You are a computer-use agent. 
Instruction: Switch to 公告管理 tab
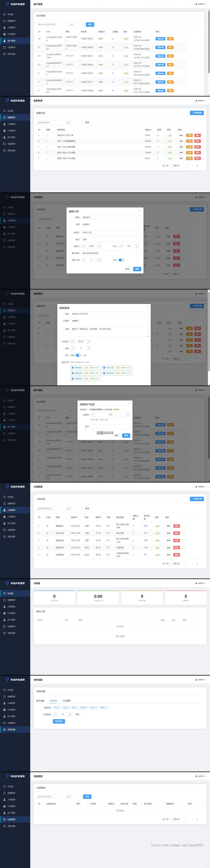click(x=67, y=700)
